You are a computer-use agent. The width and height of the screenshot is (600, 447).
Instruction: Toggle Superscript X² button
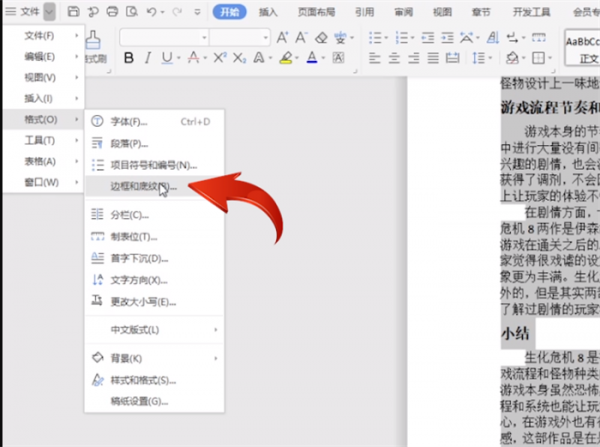(220, 58)
